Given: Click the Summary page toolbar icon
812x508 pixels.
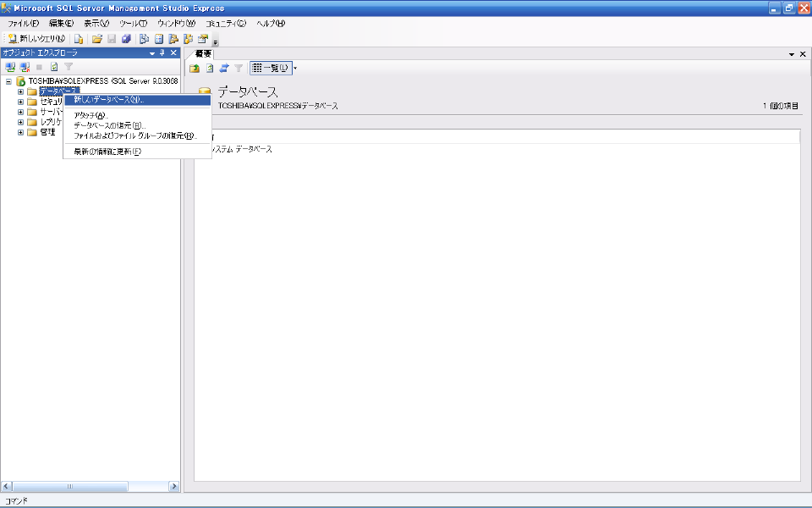Looking at the screenshot, I should [x=159, y=39].
